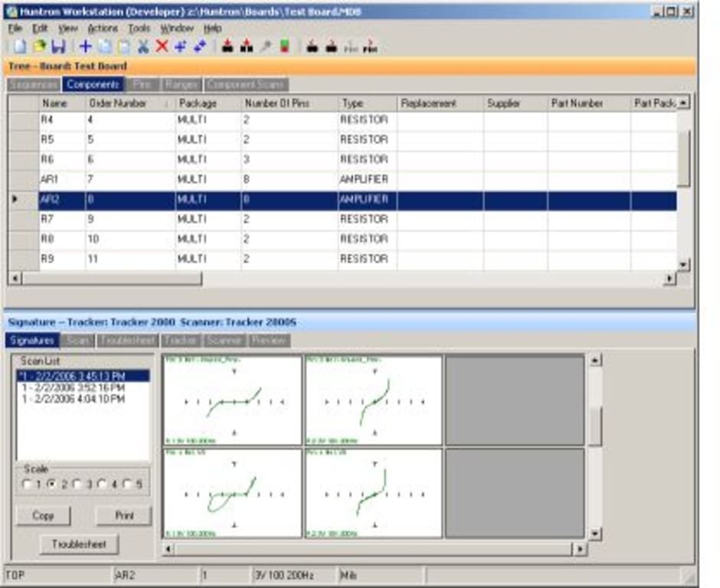The height and width of the screenshot is (588, 720).
Task: Switch to the Pins tab
Action: [142, 84]
